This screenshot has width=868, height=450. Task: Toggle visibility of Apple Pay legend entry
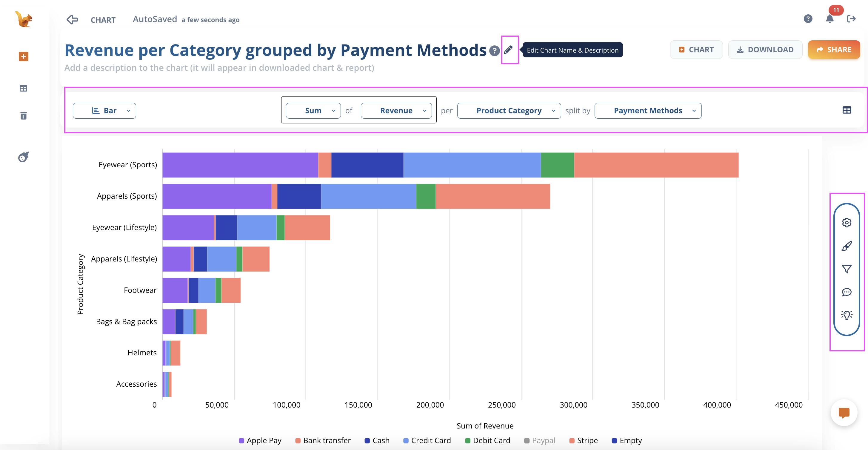[260, 440]
